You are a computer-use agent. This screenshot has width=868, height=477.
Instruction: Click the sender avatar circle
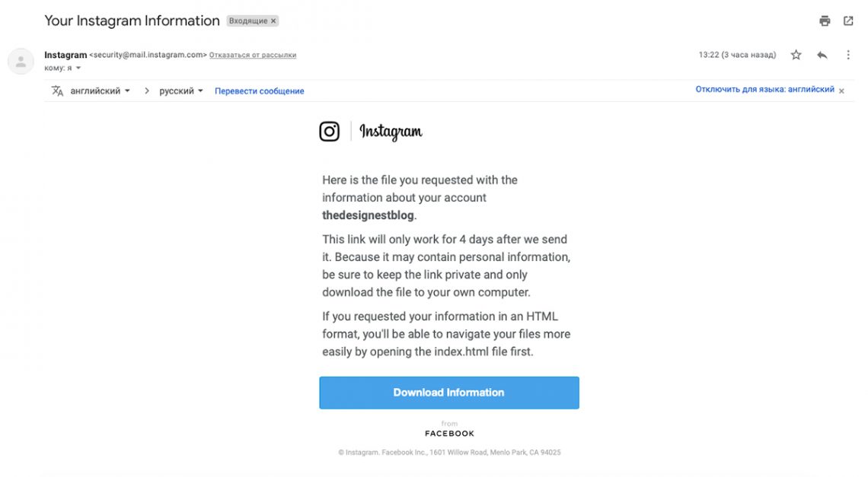pos(20,60)
